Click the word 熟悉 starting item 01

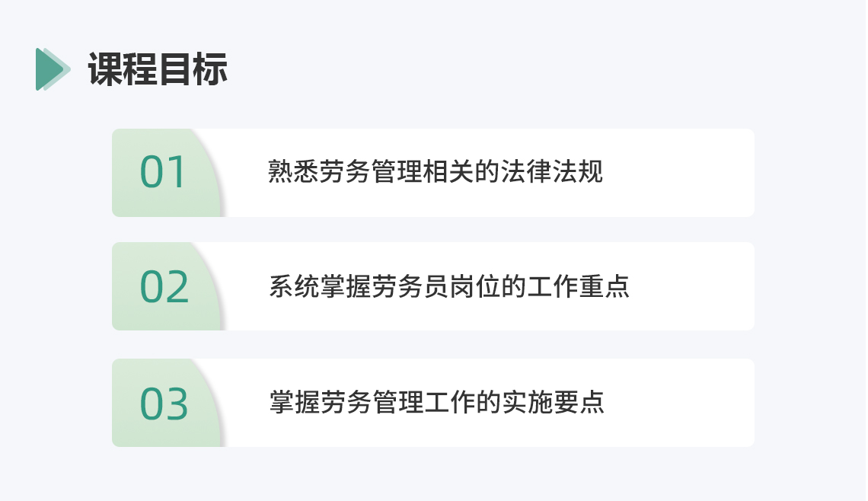293,171
